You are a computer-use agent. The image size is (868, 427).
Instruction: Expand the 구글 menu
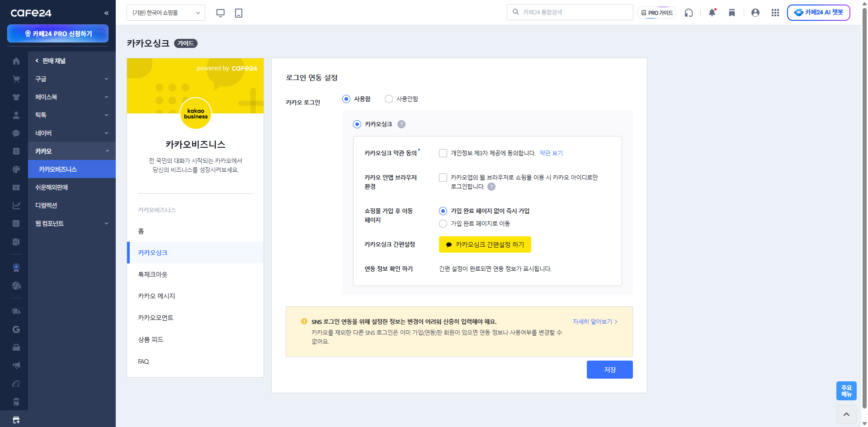[x=72, y=79]
